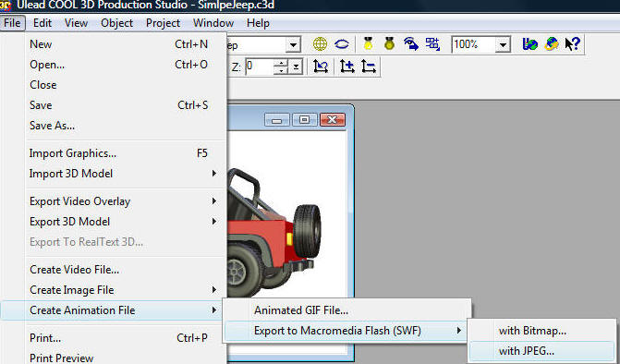This screenshot has width=620, height=364.
Task: Open the Ulead website globe icon
Action: [529, 43]
